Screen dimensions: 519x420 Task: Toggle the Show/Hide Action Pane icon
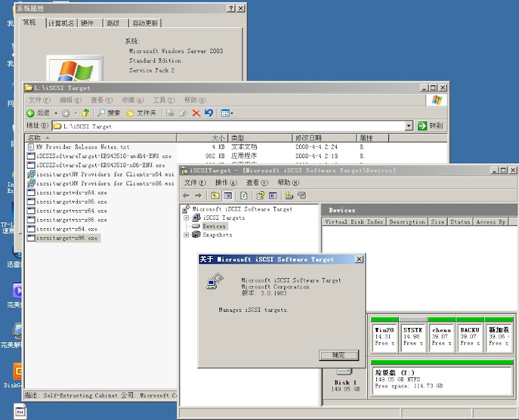pyautogui.click(x=272, y=196)
